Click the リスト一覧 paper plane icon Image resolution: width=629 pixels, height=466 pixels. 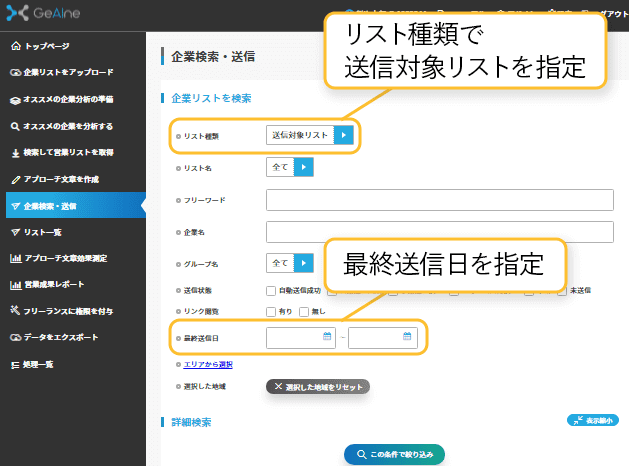pos(15,232)
